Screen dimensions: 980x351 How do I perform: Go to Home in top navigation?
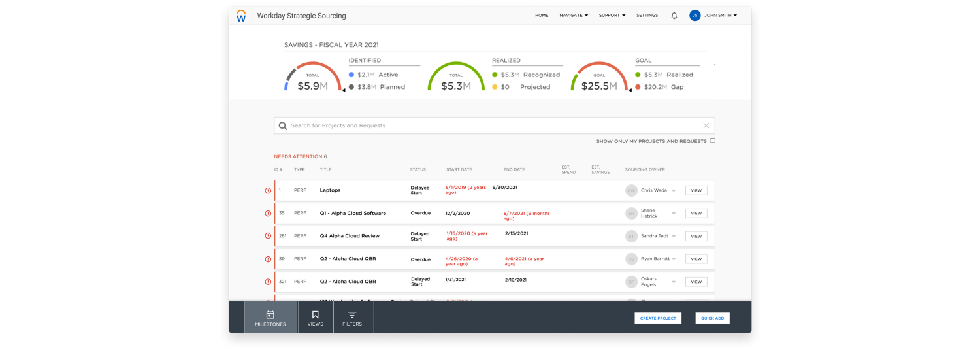click(542, 15)
